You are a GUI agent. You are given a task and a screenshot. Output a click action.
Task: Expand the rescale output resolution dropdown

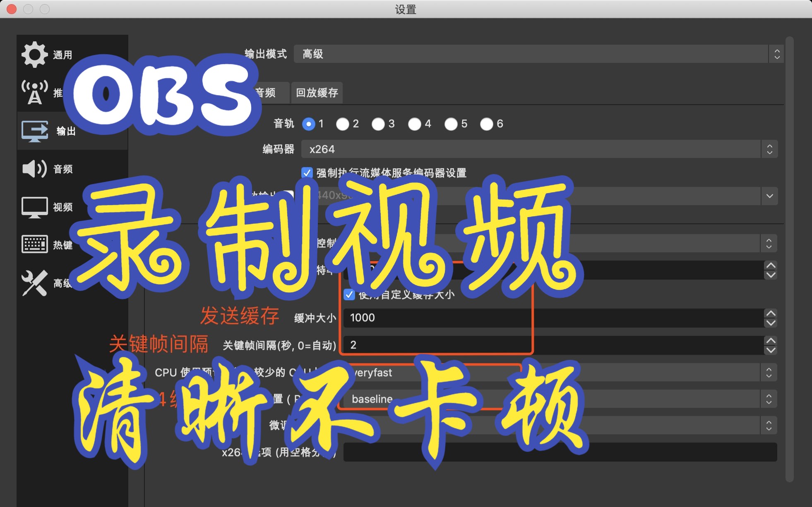(769, 196)
